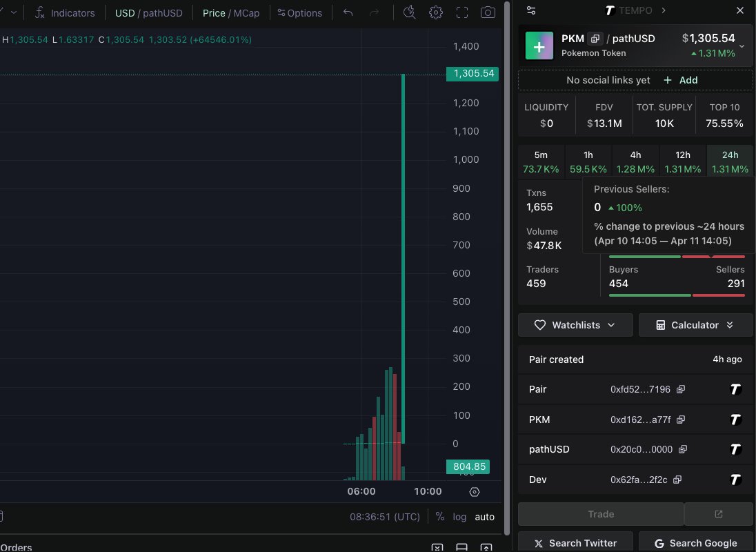Screen dimensions: 756x552
Task: Open panel filter settings sliders icon
Action: point(531,10)
